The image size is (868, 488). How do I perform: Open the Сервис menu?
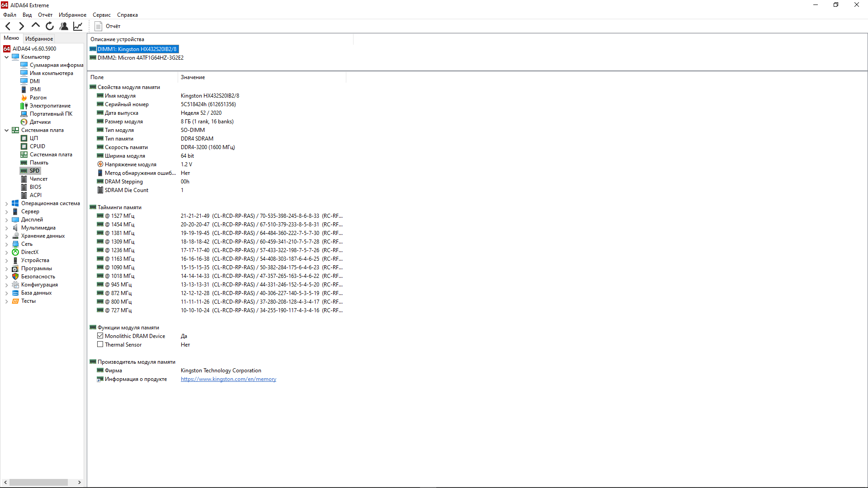101,15
